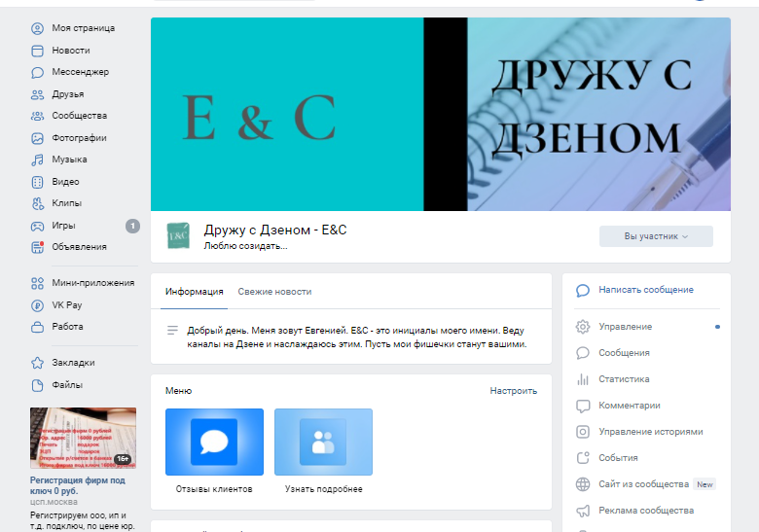759x532 pixels.
Task: Open Сообщения in the right panel
Action: [624, 353]
